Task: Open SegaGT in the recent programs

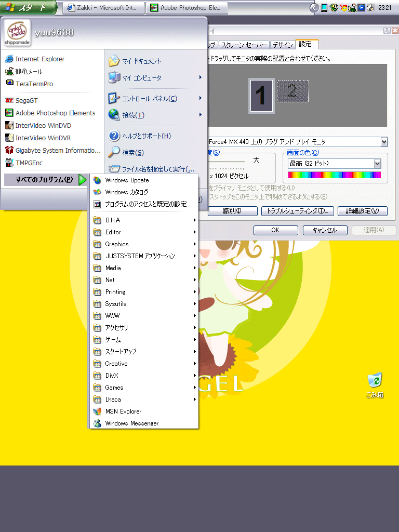Action: click(26, 100)
